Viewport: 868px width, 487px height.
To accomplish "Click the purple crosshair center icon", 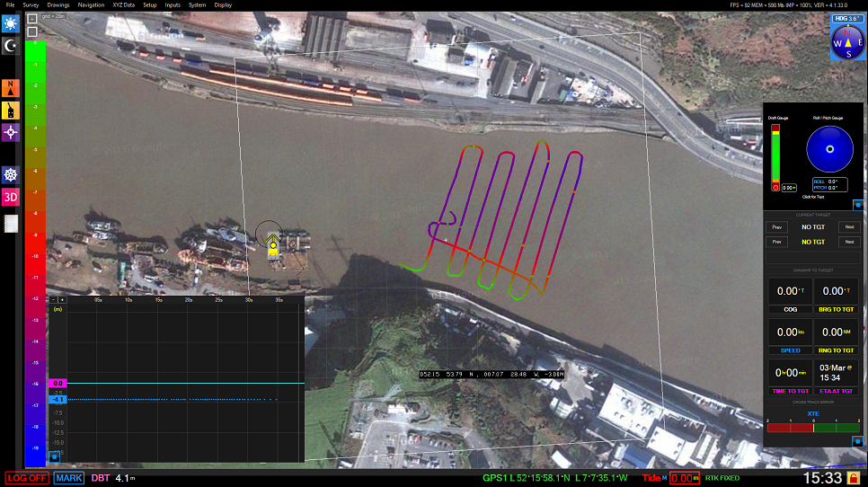I will click(11, 132).
